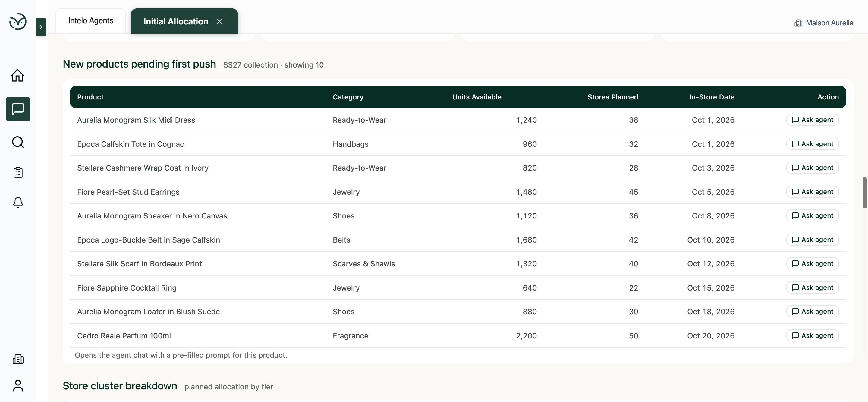
Task: Expand the sidebar with the chevron arrow
Action: tap(41, 27)
